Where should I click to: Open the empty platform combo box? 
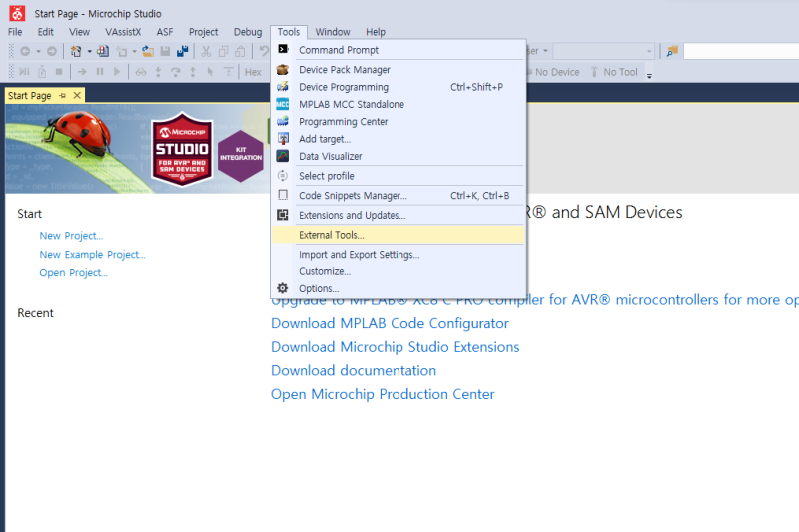(605, 51)
